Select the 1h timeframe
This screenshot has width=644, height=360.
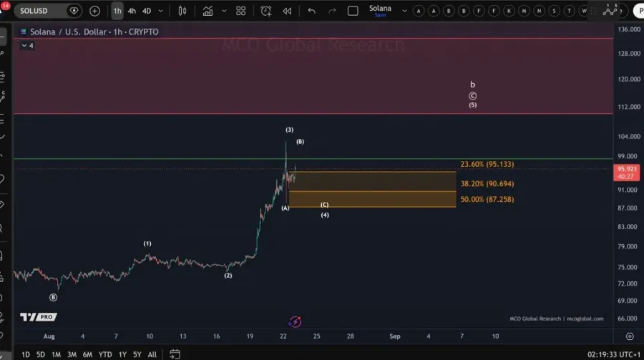coord(117,11)
